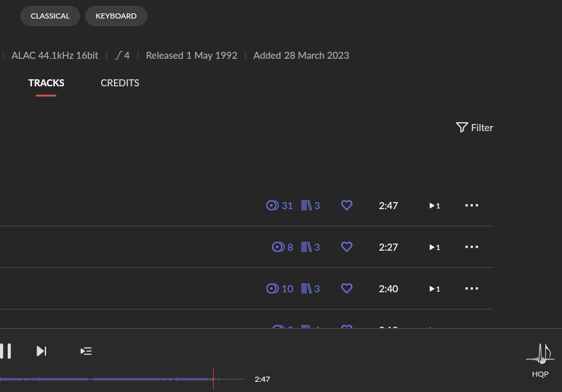This screenshot has width=562, height=392.
Task: Open the KEYBOARD genre tag
Action: [116, 16]
